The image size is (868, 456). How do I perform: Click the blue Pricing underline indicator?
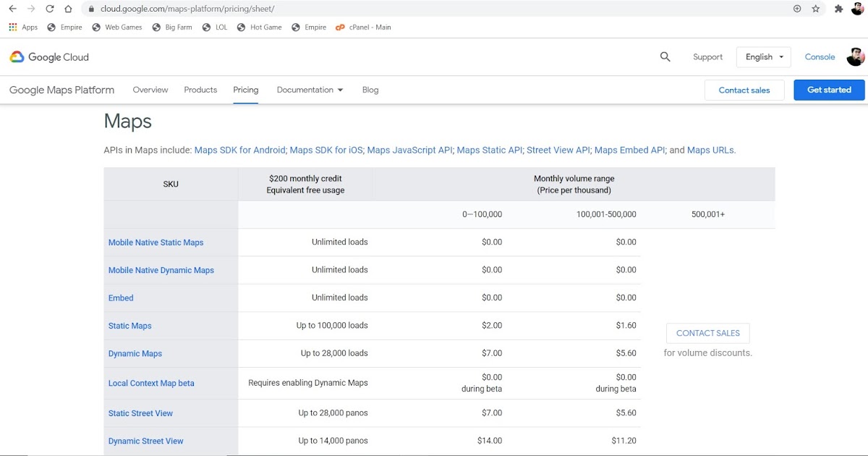pyautogui.click(x=245, y=101)
